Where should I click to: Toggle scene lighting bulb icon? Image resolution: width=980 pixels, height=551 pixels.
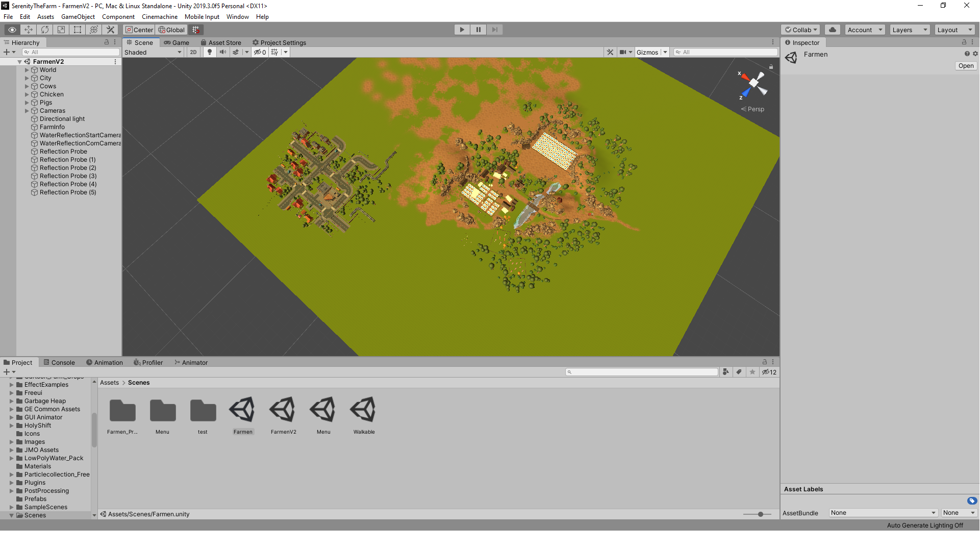click(x=209, y=52)
